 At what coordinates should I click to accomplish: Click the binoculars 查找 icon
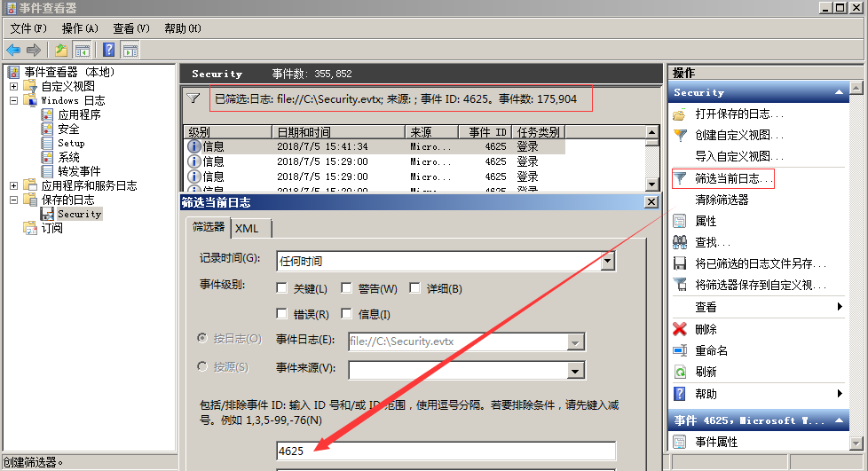click(x=680, y=242)
